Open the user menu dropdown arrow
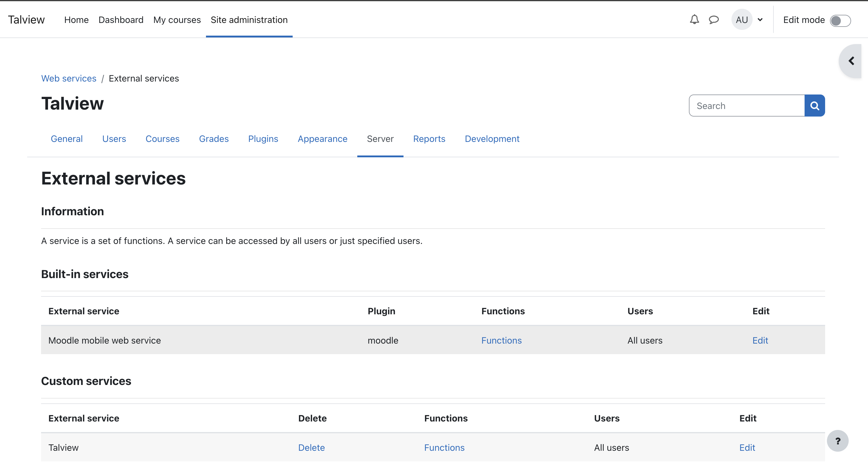 tap(760, 20)
